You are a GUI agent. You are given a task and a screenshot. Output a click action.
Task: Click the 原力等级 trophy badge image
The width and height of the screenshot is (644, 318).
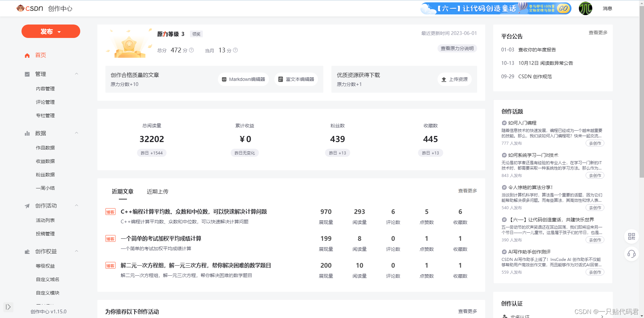[129, 43]
